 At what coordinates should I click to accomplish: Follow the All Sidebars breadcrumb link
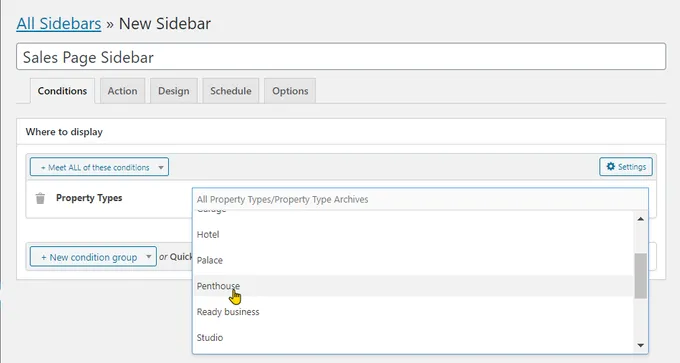click(59, 23)
